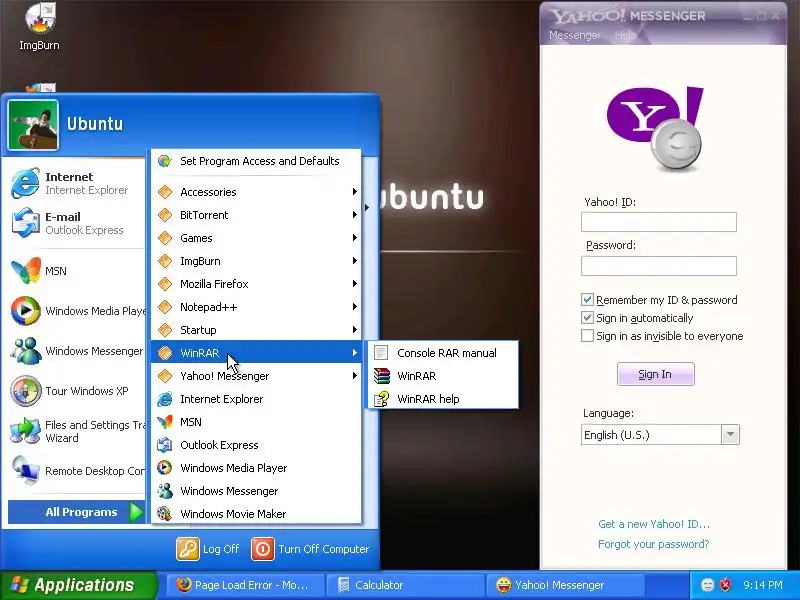800x600 pixels.
Task: Click the Password input field
Action: coord(659,266)
